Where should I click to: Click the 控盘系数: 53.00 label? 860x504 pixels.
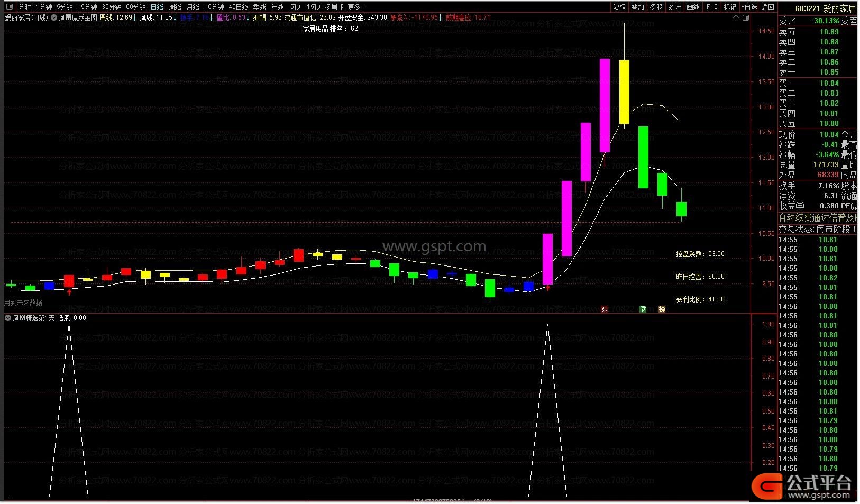pos(700,254)
